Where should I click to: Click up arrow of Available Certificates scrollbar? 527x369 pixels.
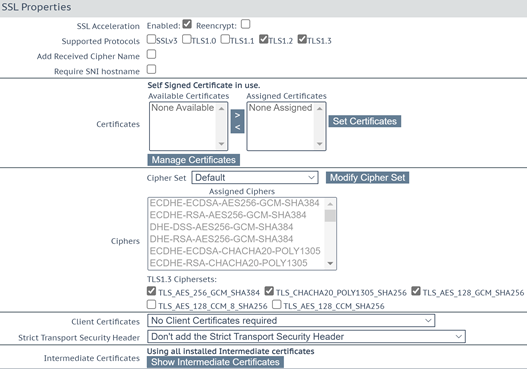coord(221,109)
